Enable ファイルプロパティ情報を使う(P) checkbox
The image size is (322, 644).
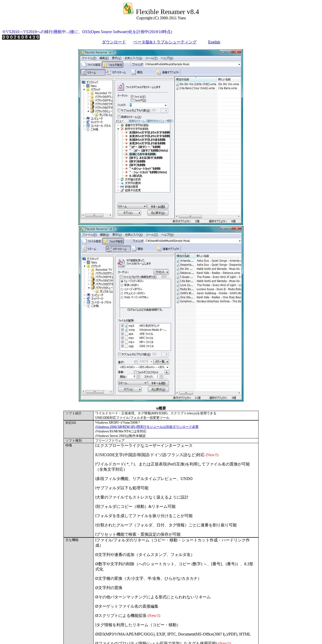121,277
